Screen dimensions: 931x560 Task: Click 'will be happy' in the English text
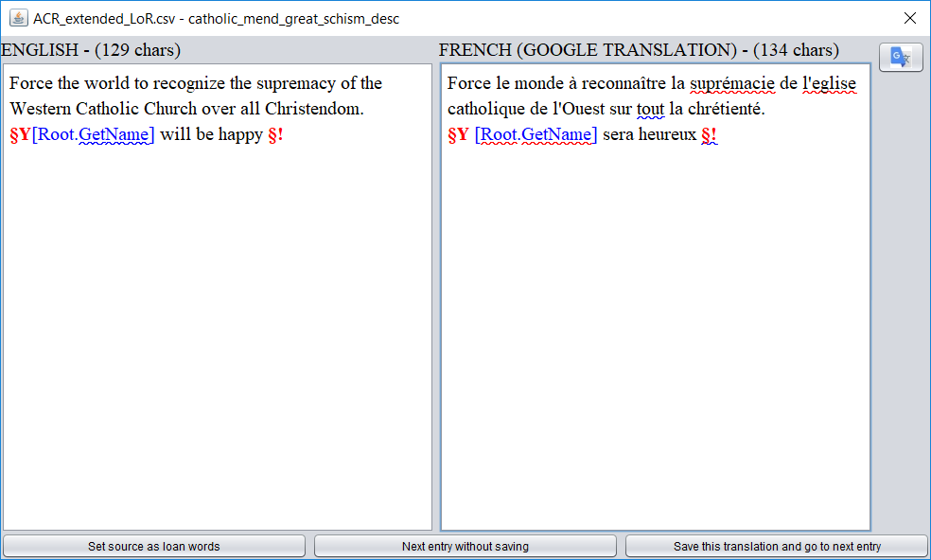pos(211,135)
